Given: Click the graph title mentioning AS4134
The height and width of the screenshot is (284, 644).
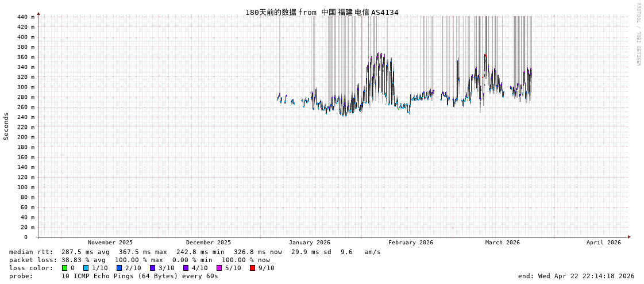Looking at the screenshot, I should coord(322,12).
